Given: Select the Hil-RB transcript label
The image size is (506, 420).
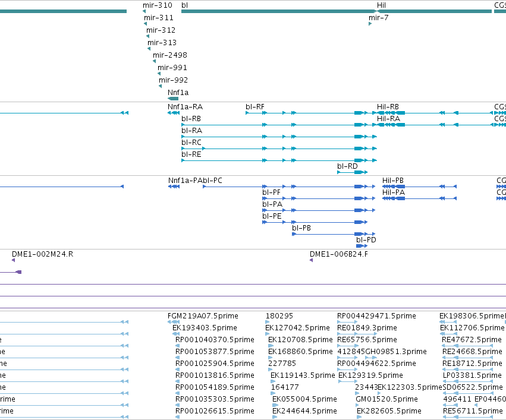Looking at the screenshot, I should 388,107.
